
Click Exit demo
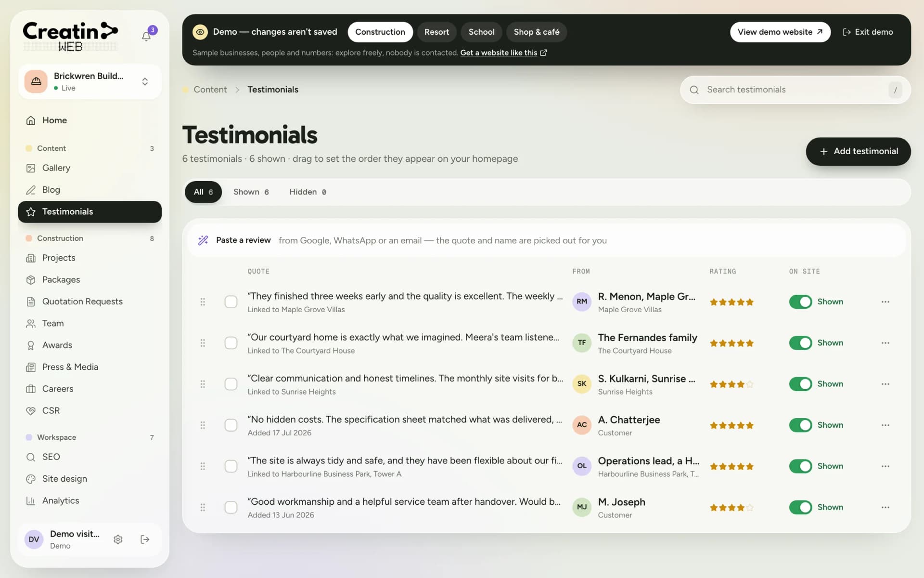point(868,32)
